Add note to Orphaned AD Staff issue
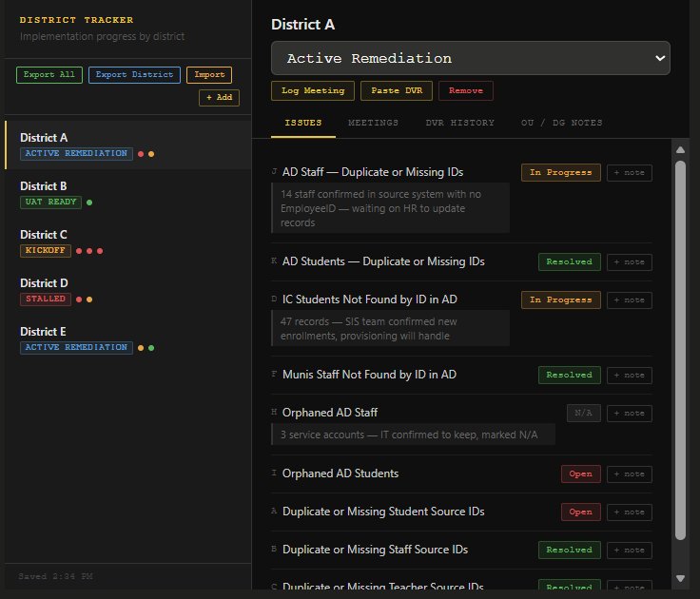This screenshot has height=599, width=700. (629, 414)
